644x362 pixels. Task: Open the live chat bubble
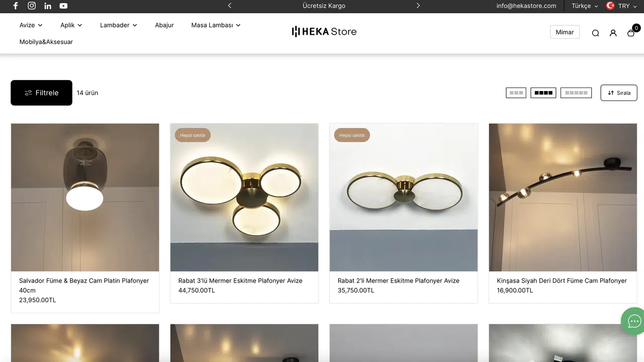633,321
